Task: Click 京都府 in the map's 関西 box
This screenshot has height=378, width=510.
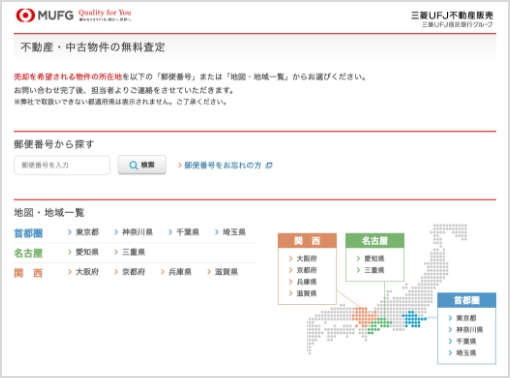Action: [307, 270]
